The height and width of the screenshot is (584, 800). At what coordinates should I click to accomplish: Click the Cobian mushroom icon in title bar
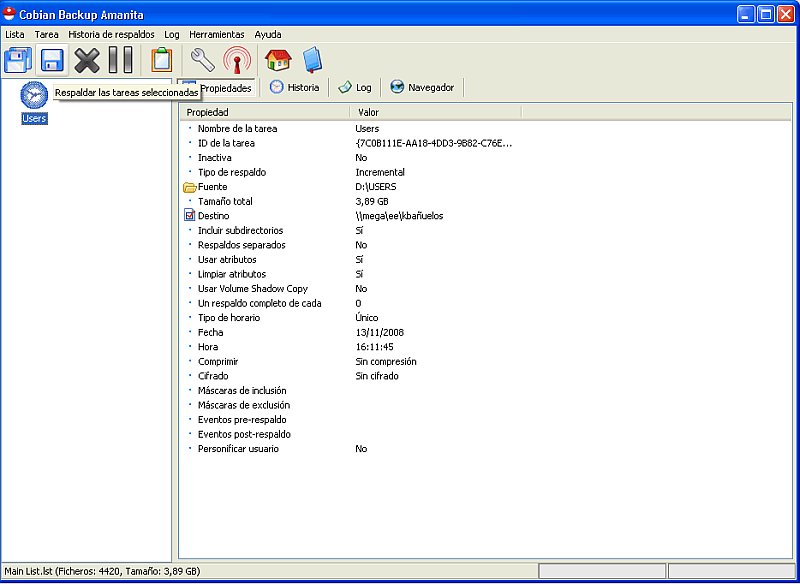coord(9,14)
